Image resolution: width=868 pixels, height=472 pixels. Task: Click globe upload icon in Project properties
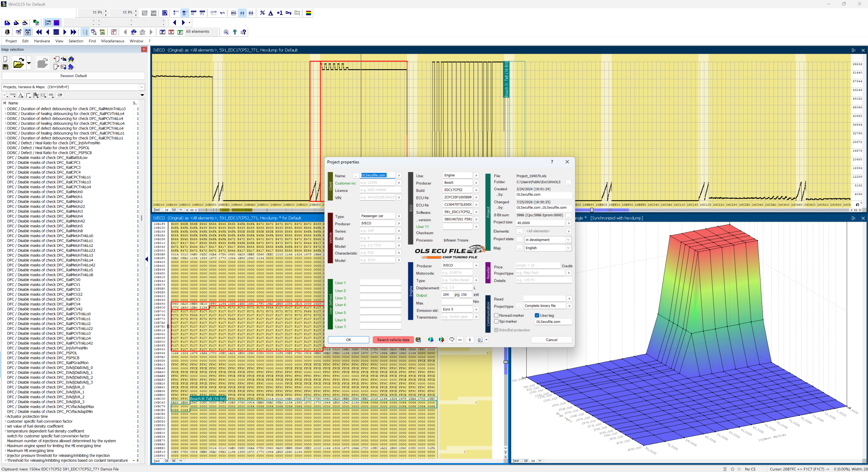[x=441, y=340]
